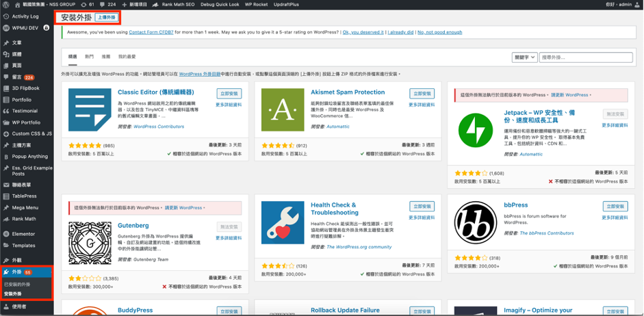Click the 'Ok, you deserved it' link
Screen dimensions: 644x316
point(363,32)
